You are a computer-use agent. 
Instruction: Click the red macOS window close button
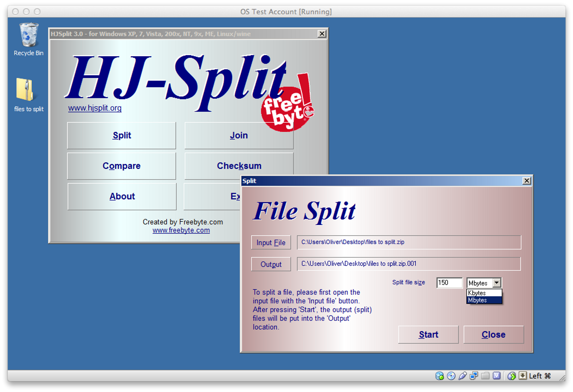click(15, 11)
